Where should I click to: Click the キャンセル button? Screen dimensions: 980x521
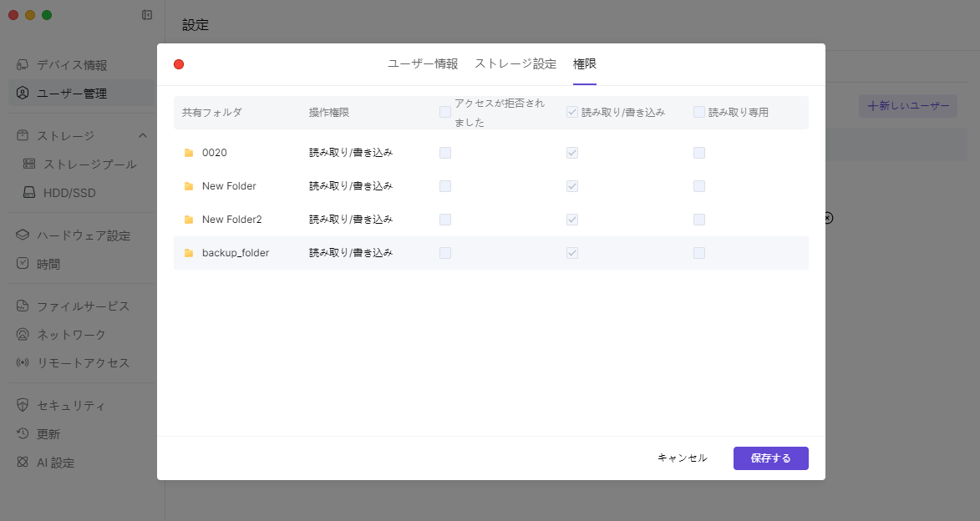[x=682, y=458]
